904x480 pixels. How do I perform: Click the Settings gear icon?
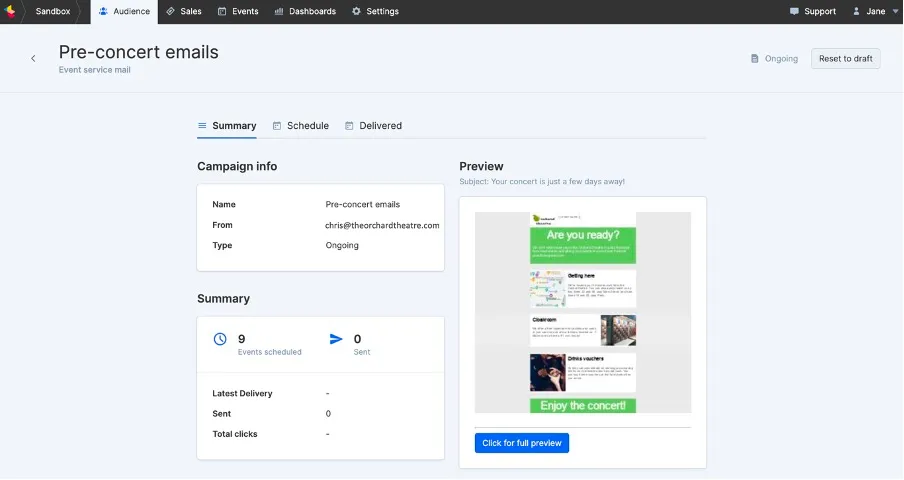coord(356,11)
